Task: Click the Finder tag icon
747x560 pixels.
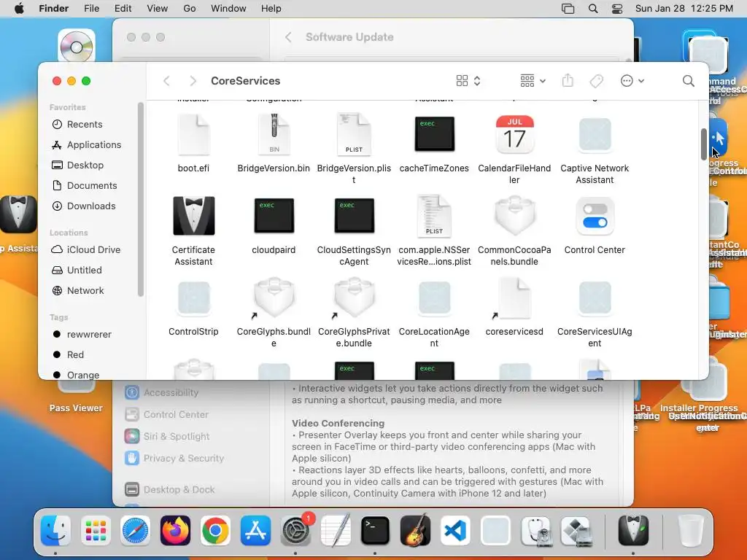Action: tap(596, 81)
